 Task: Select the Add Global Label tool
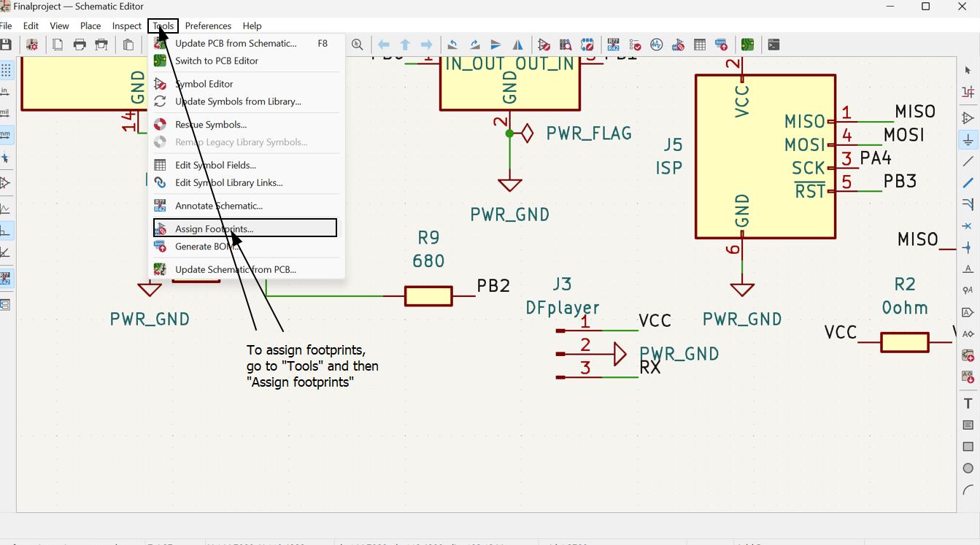(968, 312)
